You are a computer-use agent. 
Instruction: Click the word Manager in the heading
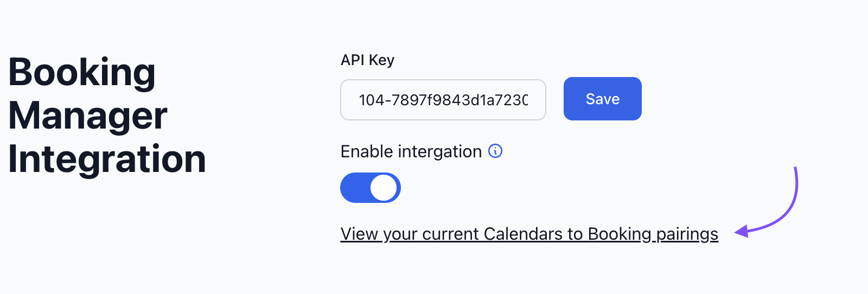[x=88, y=116]
